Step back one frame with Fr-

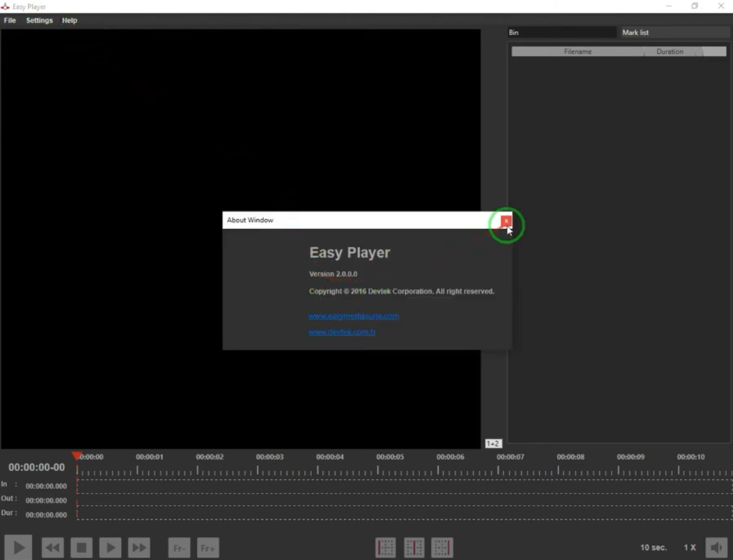click(179, 547)
